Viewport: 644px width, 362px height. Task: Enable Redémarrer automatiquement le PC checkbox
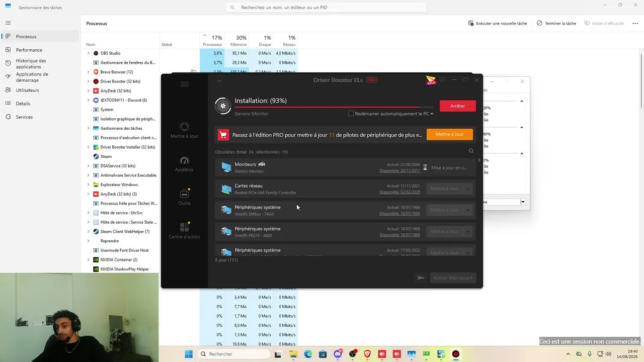tap(351, 114)
